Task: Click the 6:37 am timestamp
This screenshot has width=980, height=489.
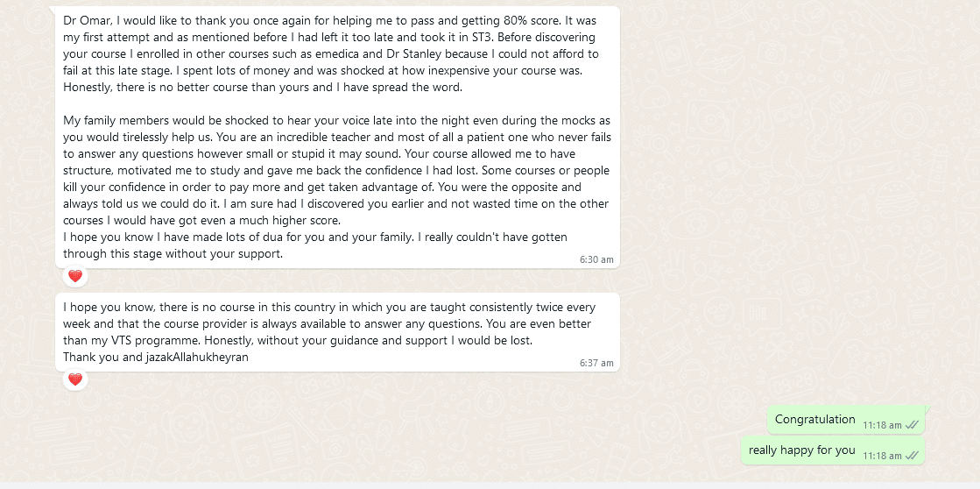Action: [x=596, y=363]
